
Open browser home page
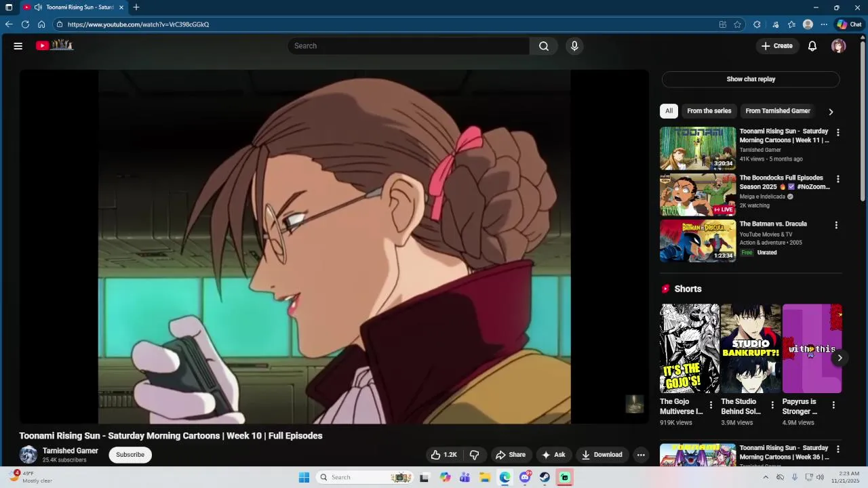pos(41,24)
